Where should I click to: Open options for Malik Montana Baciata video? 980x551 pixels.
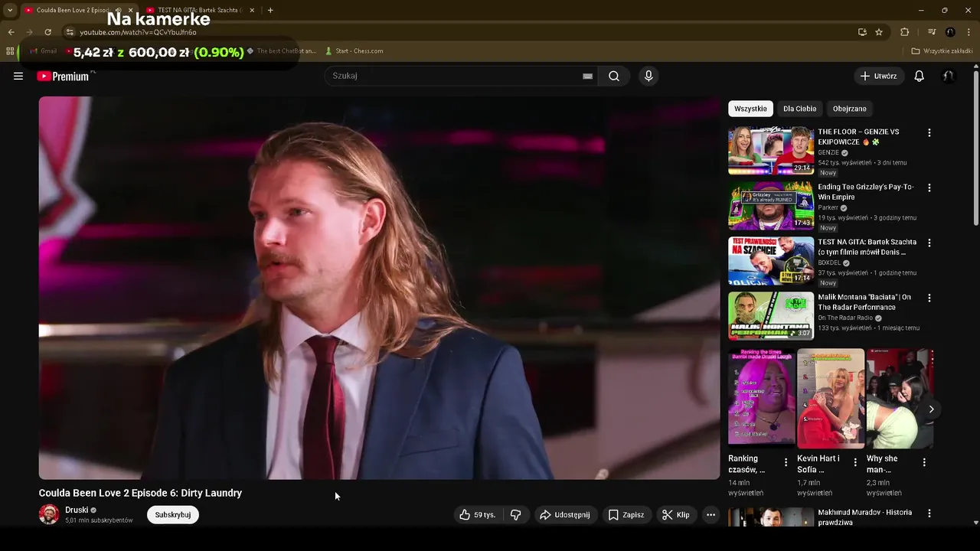(929, 298)
